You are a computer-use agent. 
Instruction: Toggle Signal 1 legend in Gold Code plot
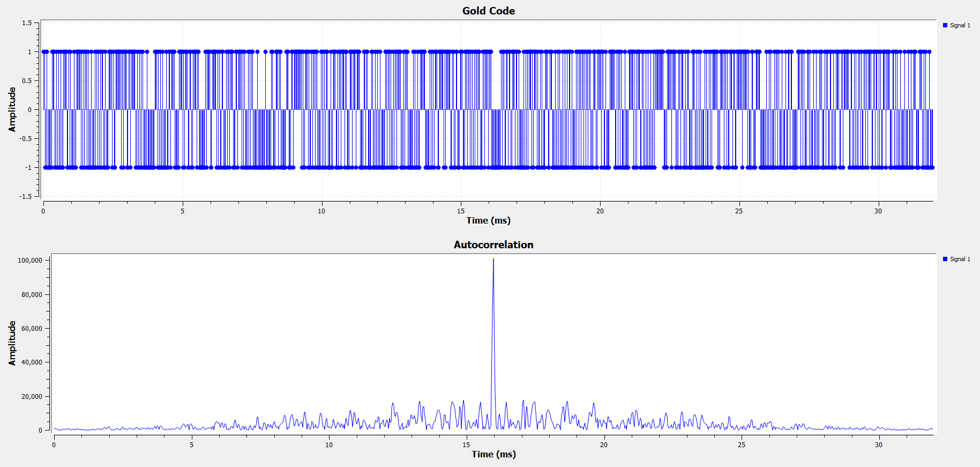tap(956, 25)
